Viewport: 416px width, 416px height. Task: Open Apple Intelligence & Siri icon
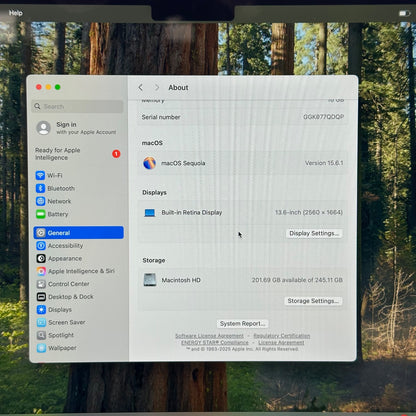pyautogui.click(x=41, y=271)
